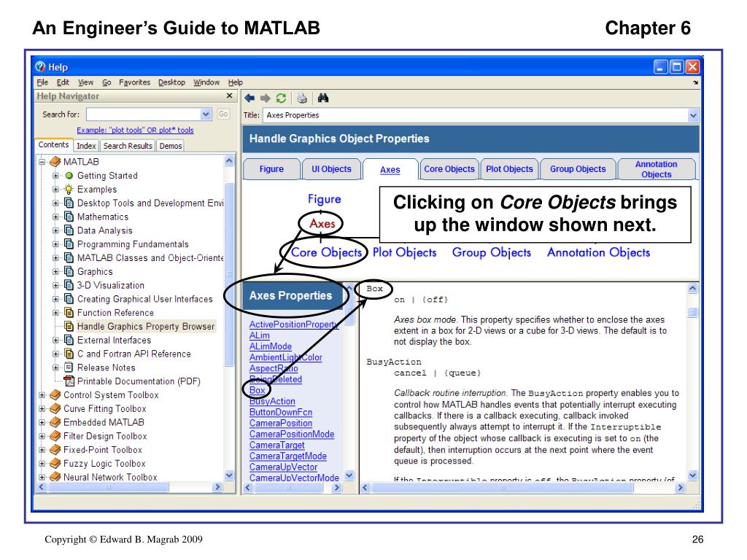Image resolution: width=747 pixels, height=560 pixels.
Task: Click the Handle Graphics Property Browser icon
Action: pyautogui.click(x=69, y=326)
